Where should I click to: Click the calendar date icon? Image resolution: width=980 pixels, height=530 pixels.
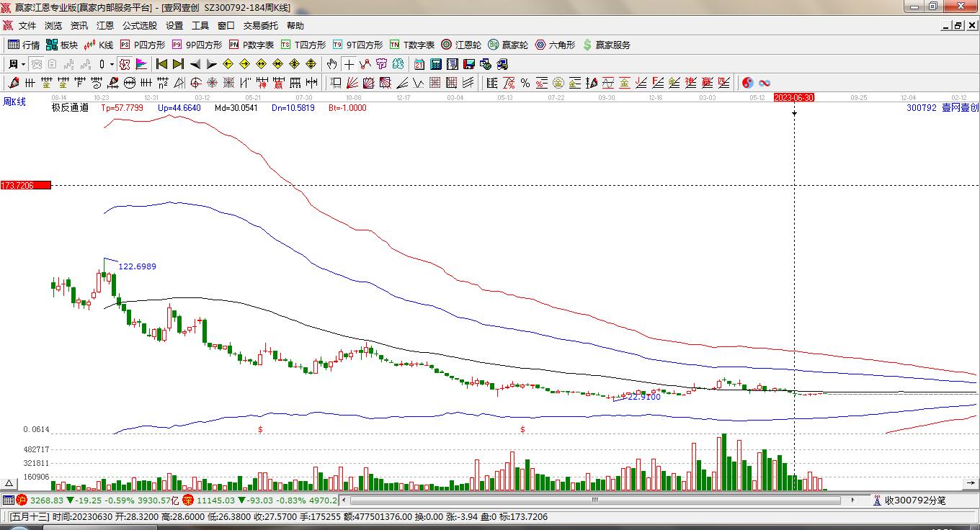click(x=419, y=64)
